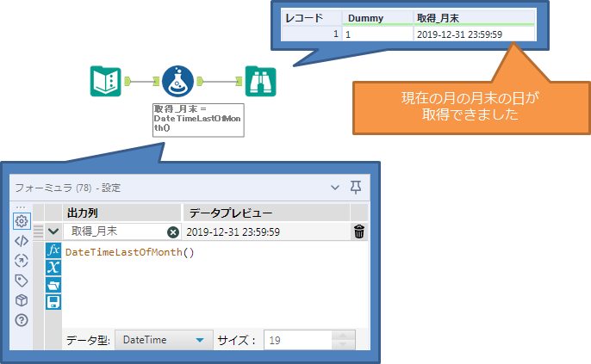Select the Formula tool flask icon

click(177, 81)
